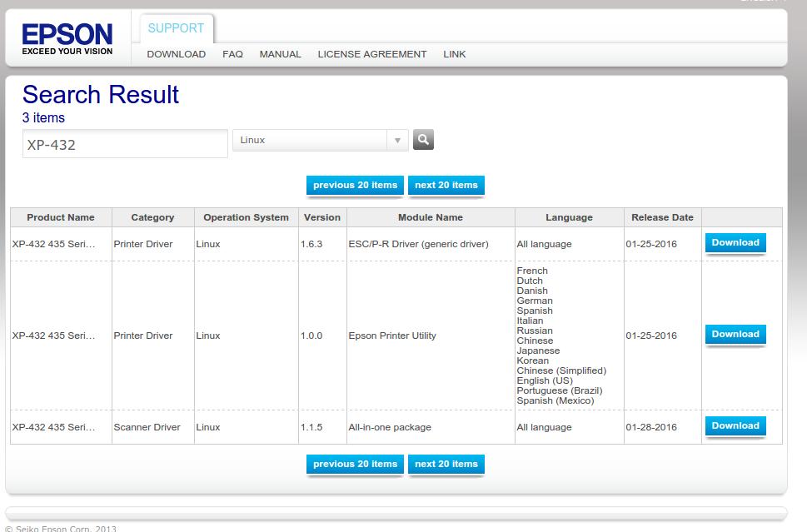Screen dimensions: 807x532
Task: Click top 'previous 20 items' button
Action: tap(355, 185)
